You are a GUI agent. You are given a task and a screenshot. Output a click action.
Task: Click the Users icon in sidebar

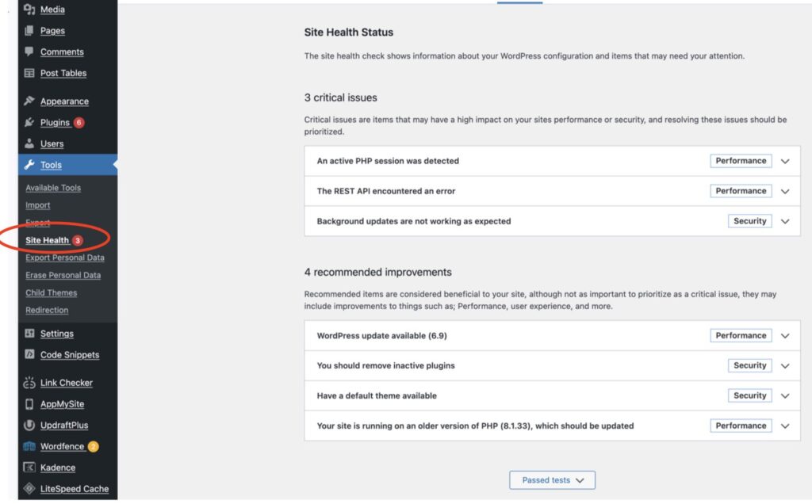coord(29,143)
